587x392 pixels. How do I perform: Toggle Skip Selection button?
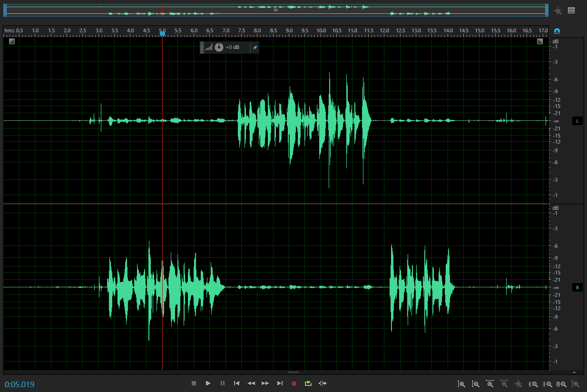tap(323, 383)
